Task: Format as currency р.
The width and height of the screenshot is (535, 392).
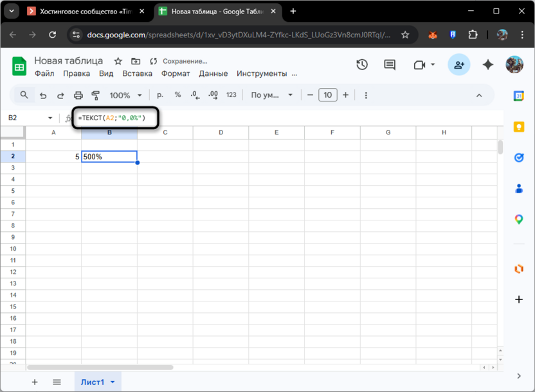Action: (x=159, y=95)
